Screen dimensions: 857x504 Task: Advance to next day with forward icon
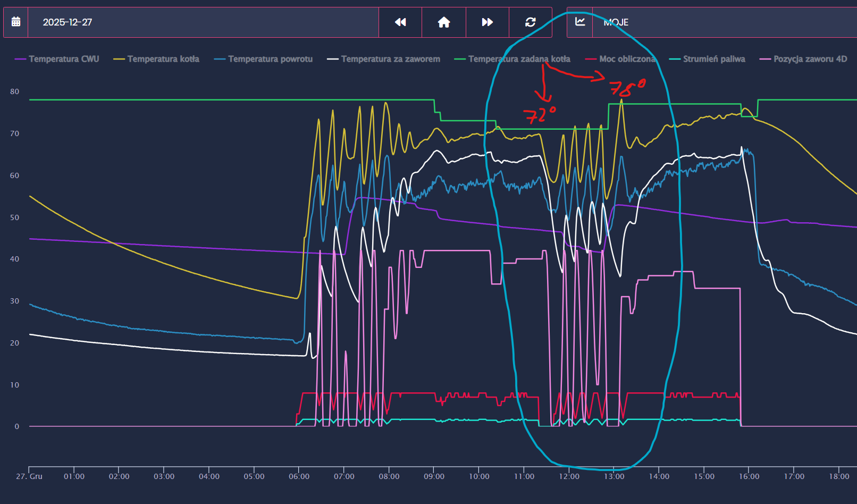coord(487,22)
